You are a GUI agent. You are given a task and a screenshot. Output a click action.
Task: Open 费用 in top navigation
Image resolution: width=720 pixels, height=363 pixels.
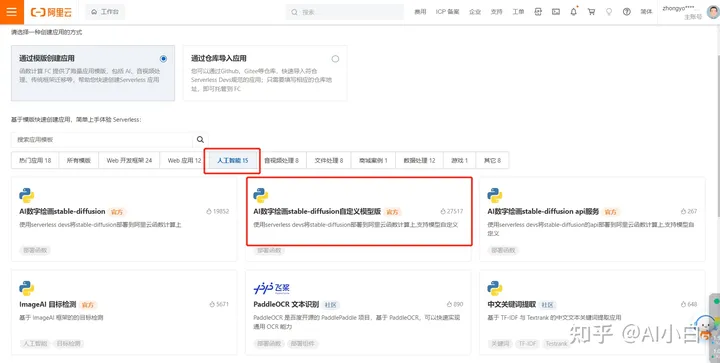(x=420, y=12)
